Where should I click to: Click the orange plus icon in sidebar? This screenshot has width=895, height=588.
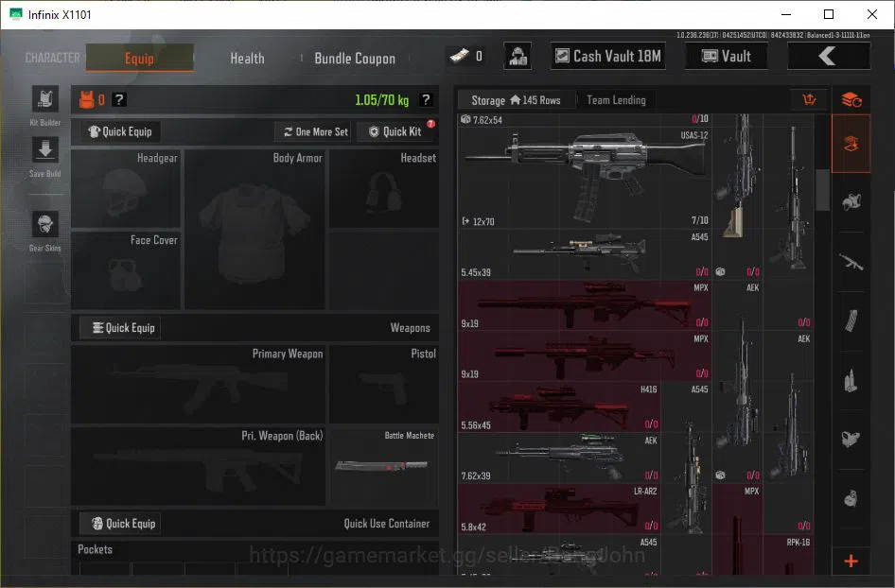click(851, 562)
